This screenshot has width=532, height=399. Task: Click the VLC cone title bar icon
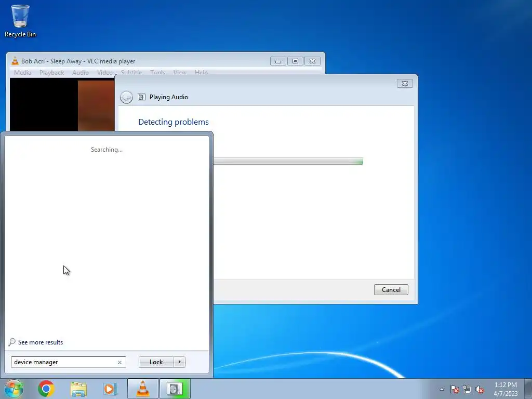pos(15,61)
